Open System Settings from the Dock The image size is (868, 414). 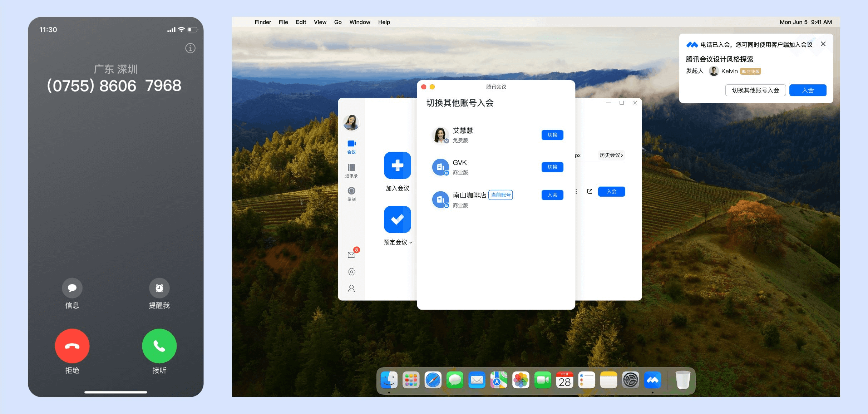(x=631, y=380)
